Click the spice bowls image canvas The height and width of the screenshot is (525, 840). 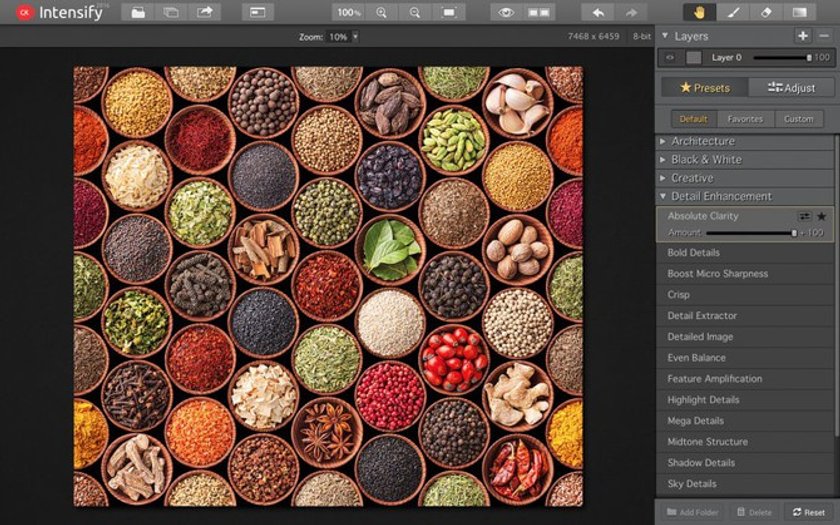(x=328, y=286)
